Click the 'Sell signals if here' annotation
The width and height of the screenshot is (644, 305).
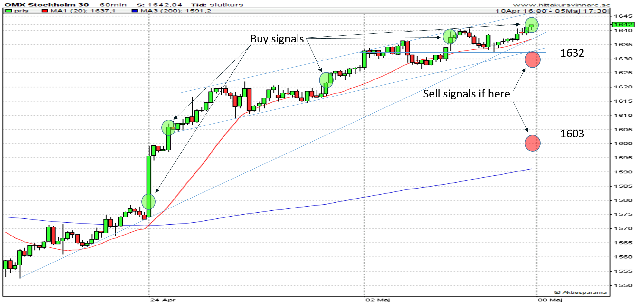(466, 94)
